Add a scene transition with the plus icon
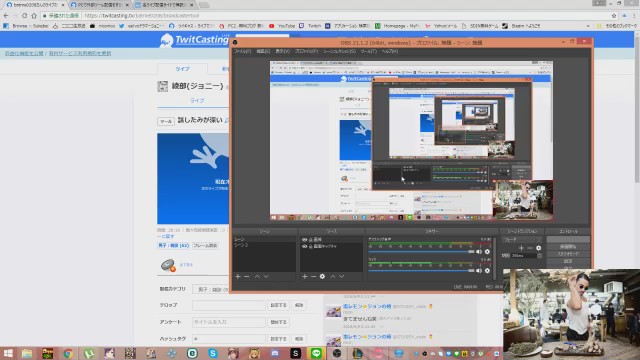Screen dimensions: 640x360 point(521,248)
